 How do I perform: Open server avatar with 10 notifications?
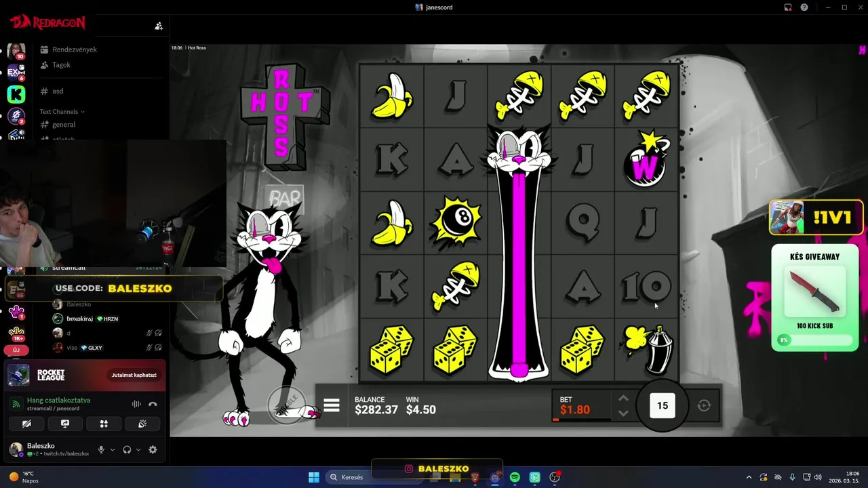[16, 52]
